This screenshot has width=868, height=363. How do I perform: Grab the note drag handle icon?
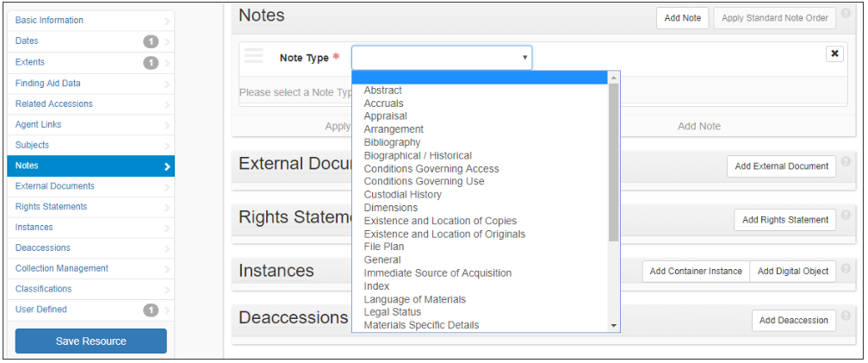pos(253,56)
